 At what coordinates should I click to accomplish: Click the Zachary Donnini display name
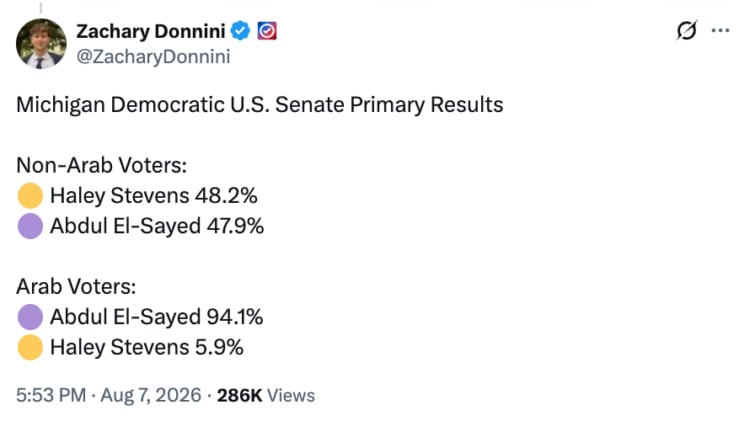click(x=151, y=32)
